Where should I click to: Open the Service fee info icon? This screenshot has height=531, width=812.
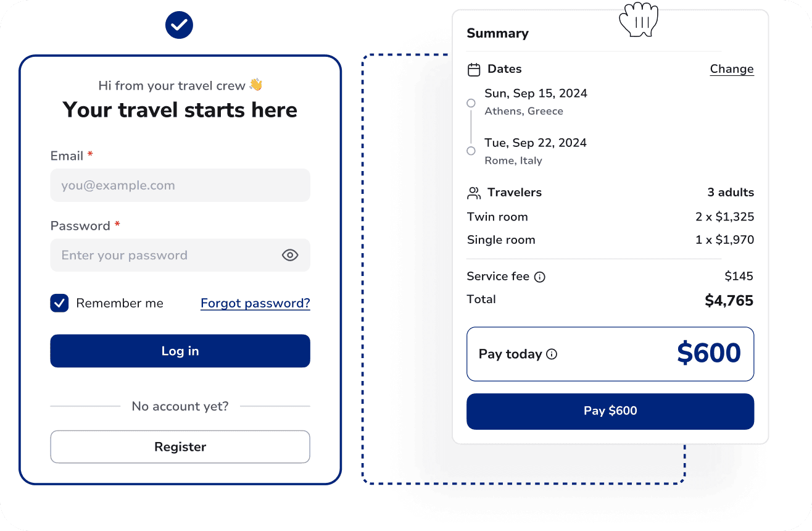[x=540, y=277]
